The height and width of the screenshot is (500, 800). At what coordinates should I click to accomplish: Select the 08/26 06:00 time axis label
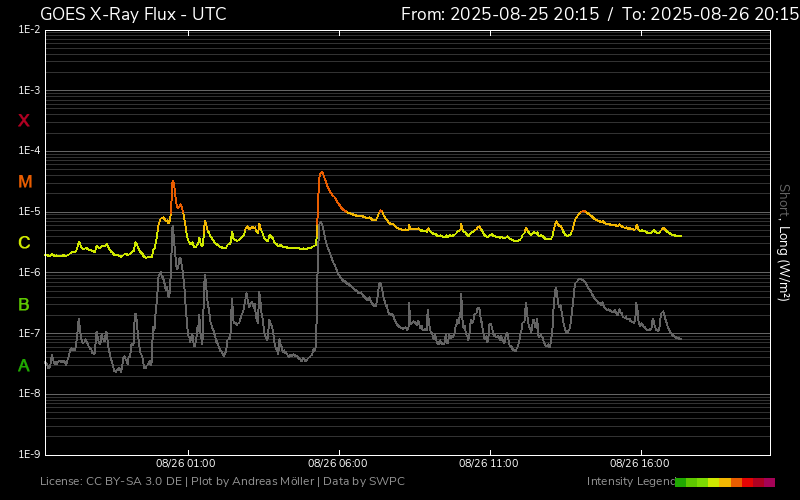coord(338,464)
